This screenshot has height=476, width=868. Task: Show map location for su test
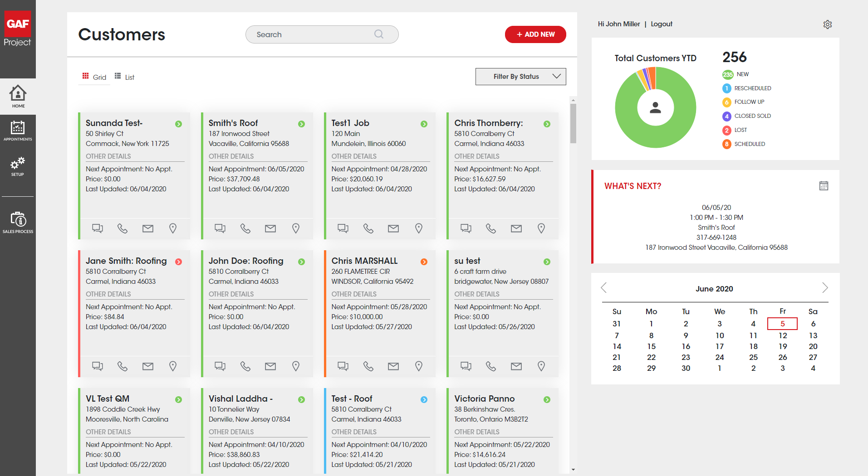click(x=541, y=366)
